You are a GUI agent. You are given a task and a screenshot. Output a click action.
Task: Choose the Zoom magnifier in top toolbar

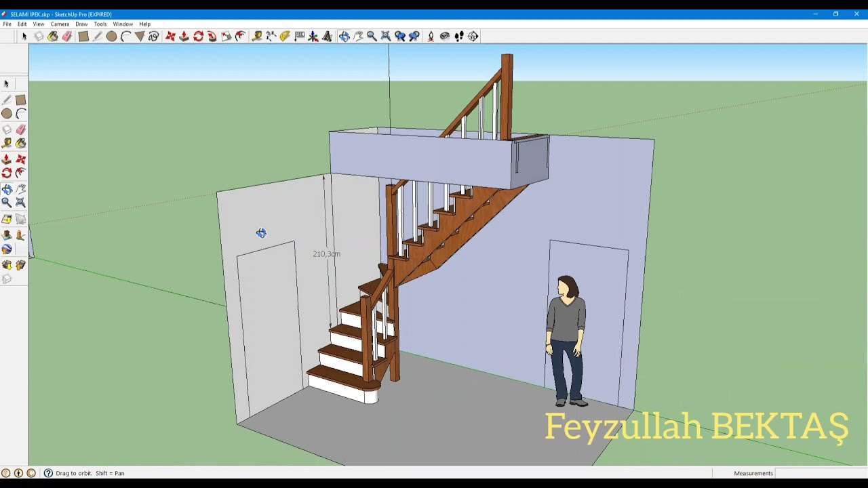point(372,36)
